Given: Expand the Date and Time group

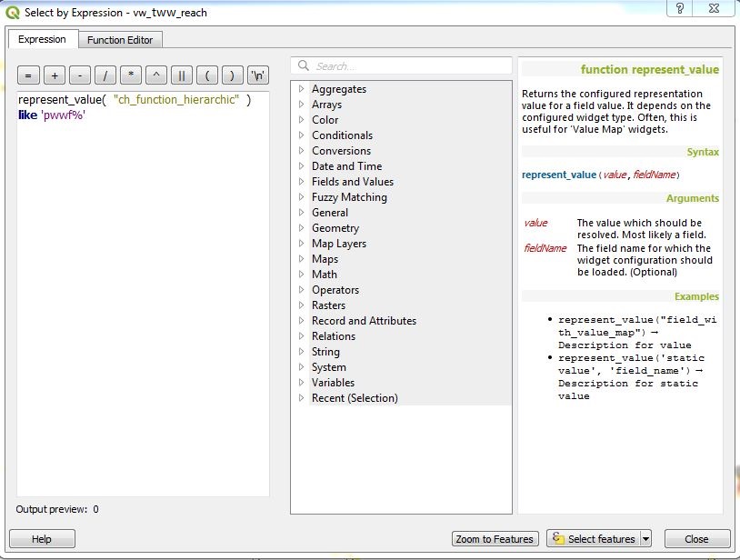Looking at the screenshot, I should pyautogui.click(x=301, y=166).
